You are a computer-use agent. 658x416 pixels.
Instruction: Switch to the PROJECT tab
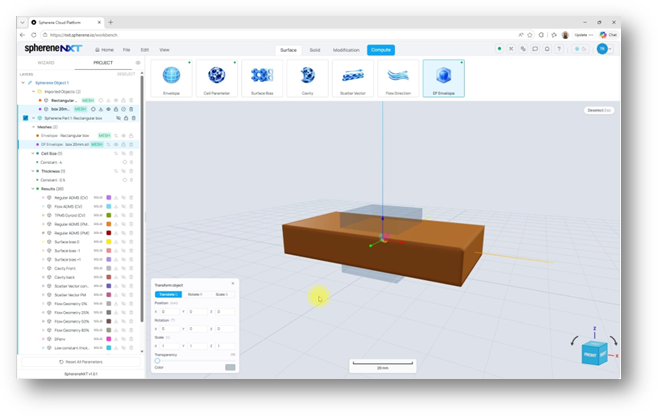(103, 63)
